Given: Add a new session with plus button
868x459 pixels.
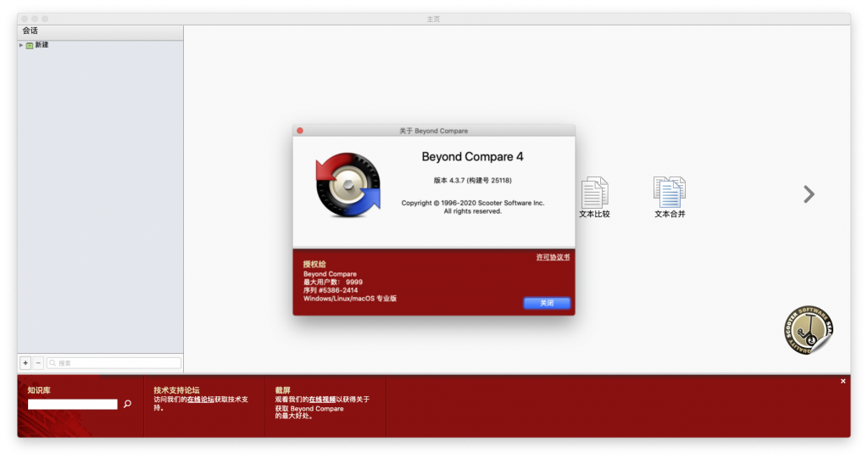Looking at the screenshot, I should coord(25,363).
